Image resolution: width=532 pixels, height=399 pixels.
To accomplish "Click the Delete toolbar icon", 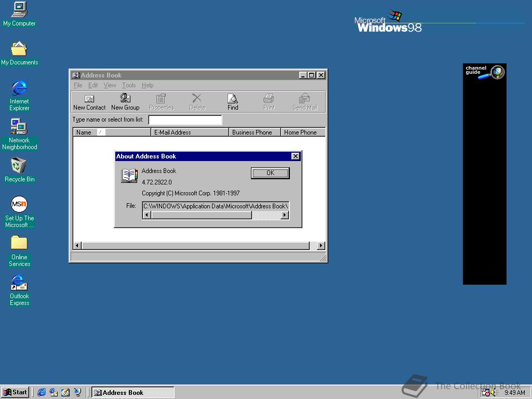I will pyautogui.click(x=197, y=102).
